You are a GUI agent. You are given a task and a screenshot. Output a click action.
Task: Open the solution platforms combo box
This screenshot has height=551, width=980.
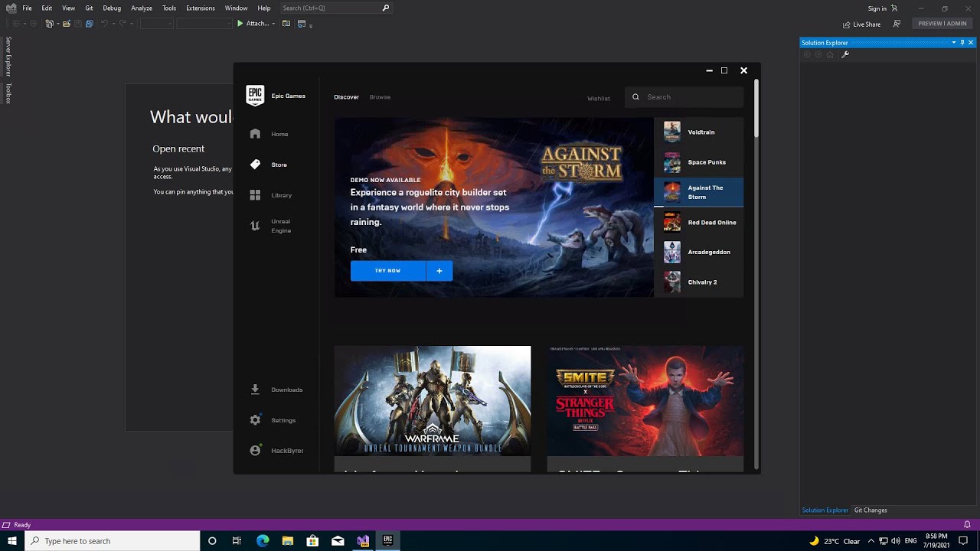tap(204, 24)
